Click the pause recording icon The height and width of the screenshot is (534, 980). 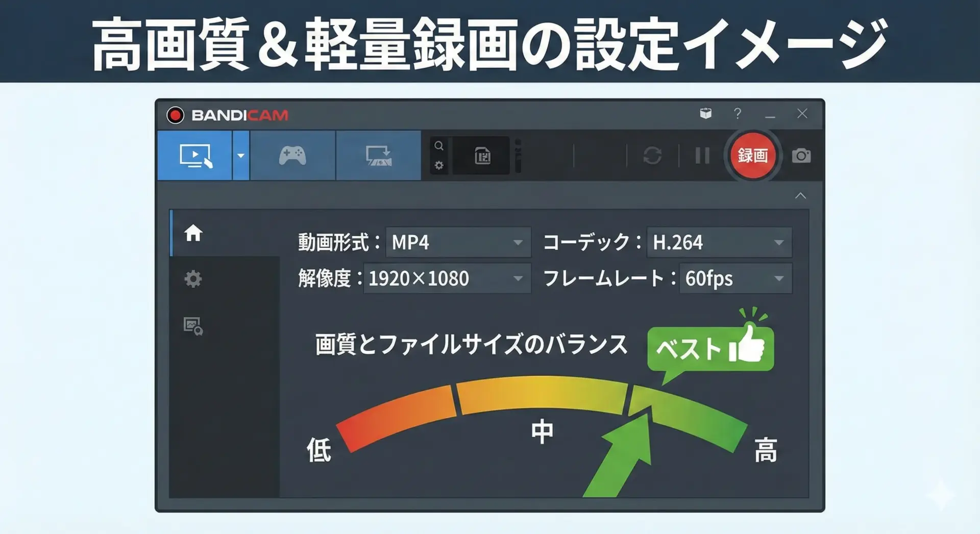[x=702, y=156]
